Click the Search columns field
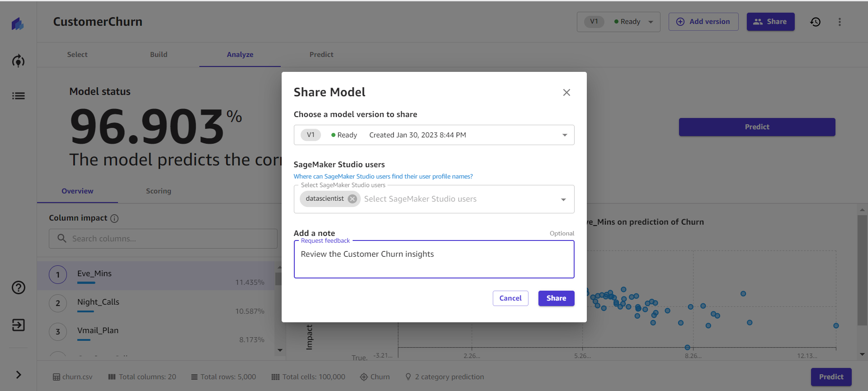The width and height of the screenshot is (868, 391). click(163, 238)
